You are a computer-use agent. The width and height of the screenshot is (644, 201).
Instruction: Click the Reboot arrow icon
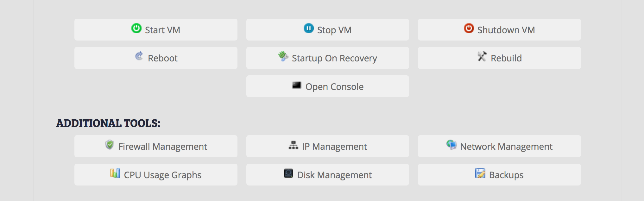[139, 56]
